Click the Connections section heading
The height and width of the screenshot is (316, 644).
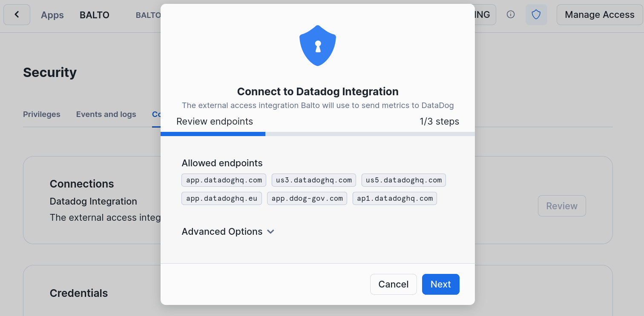[82, 184]
